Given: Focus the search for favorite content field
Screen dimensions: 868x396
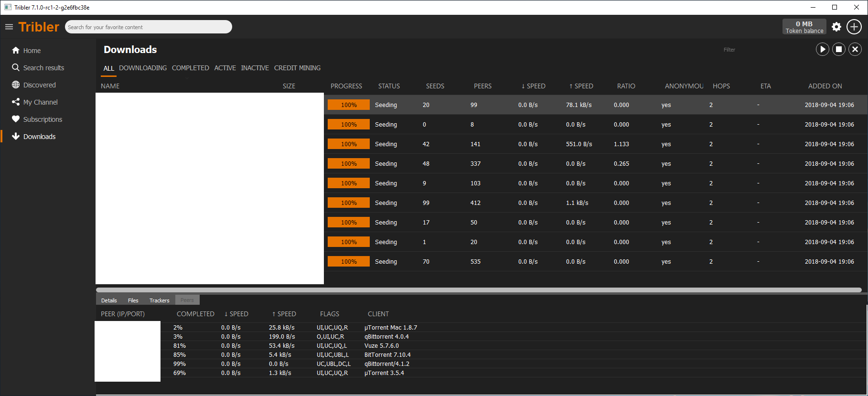Looking at the screenshot, I should coord(149,27).
